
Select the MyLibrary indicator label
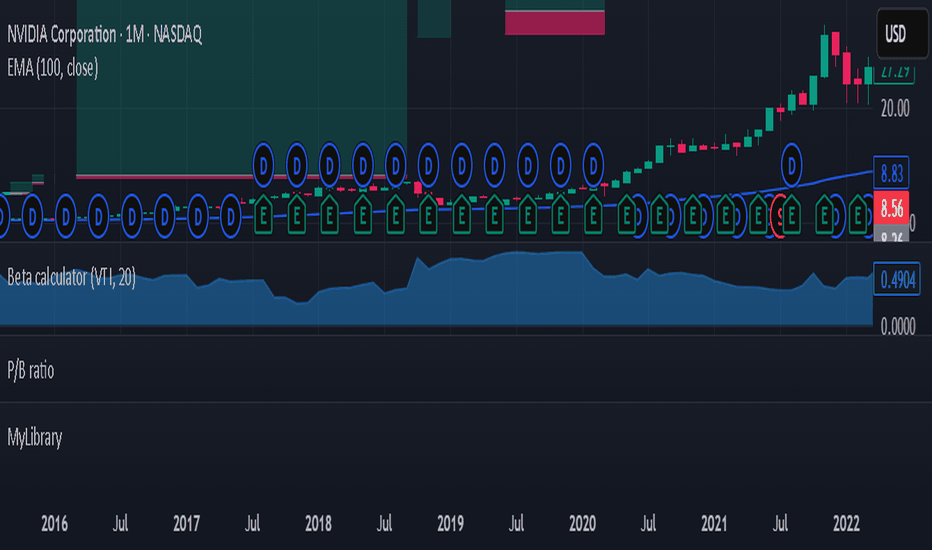34,438
